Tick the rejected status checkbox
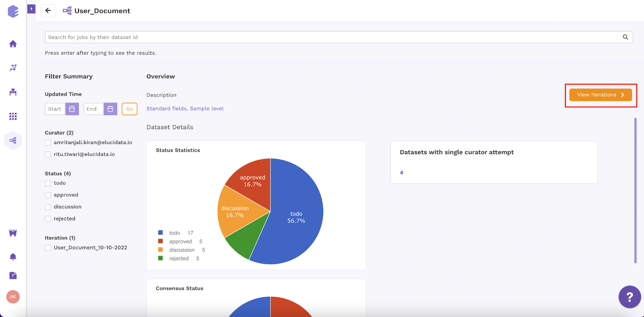 [x=48, y=219]
